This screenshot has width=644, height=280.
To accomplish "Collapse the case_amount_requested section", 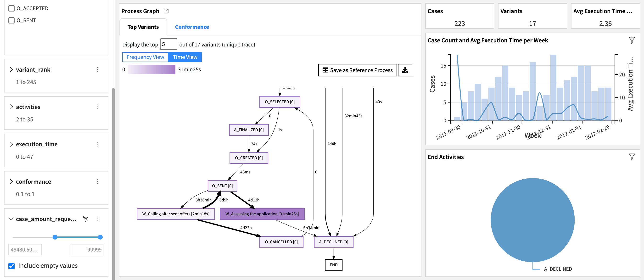I will tap(11, 219).
